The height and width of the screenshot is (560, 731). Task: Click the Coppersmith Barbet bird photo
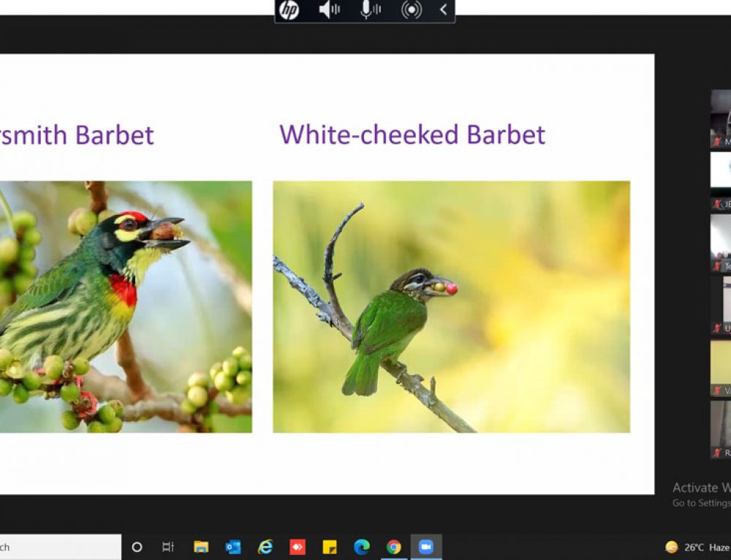point(126,307)
